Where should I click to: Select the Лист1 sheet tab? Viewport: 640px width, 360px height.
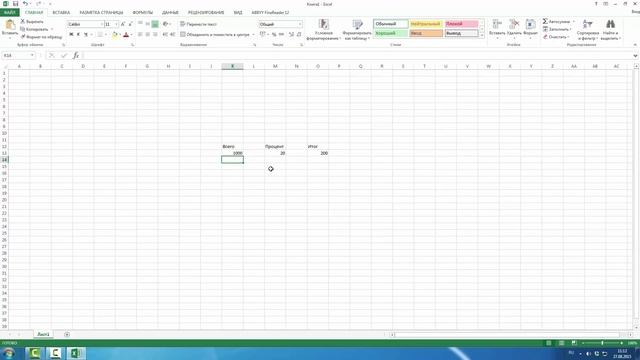(x=43, y=334)
